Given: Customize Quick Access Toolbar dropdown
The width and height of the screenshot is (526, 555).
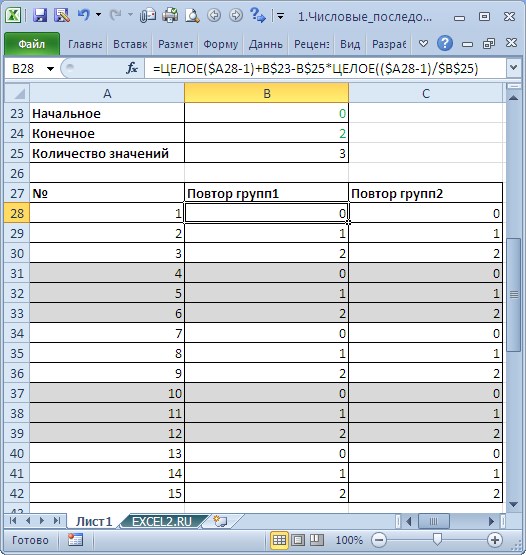Looking at the screenshot, I should (x=281, y=16).
